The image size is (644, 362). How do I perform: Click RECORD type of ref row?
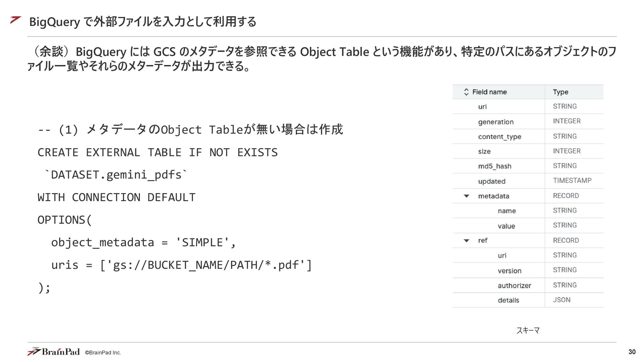pos(566,240)
